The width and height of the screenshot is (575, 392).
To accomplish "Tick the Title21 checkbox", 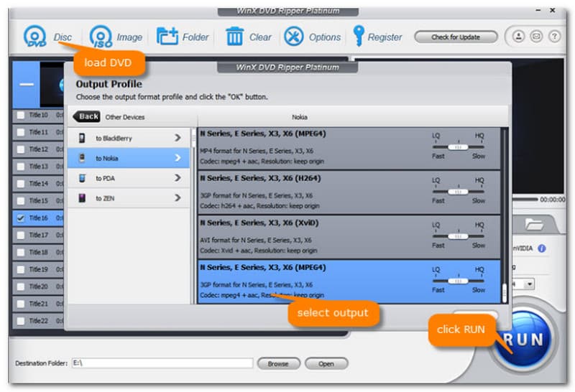I will pos(21,304).
